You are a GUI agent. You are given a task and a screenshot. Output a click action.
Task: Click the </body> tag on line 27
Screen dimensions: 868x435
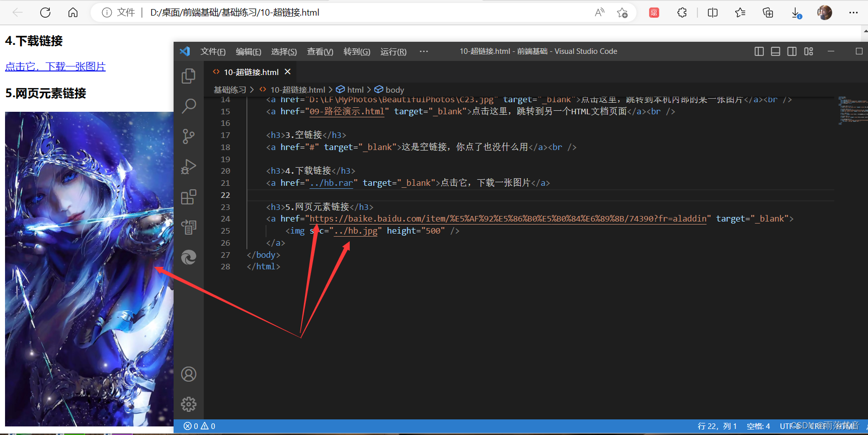point(263,255)
